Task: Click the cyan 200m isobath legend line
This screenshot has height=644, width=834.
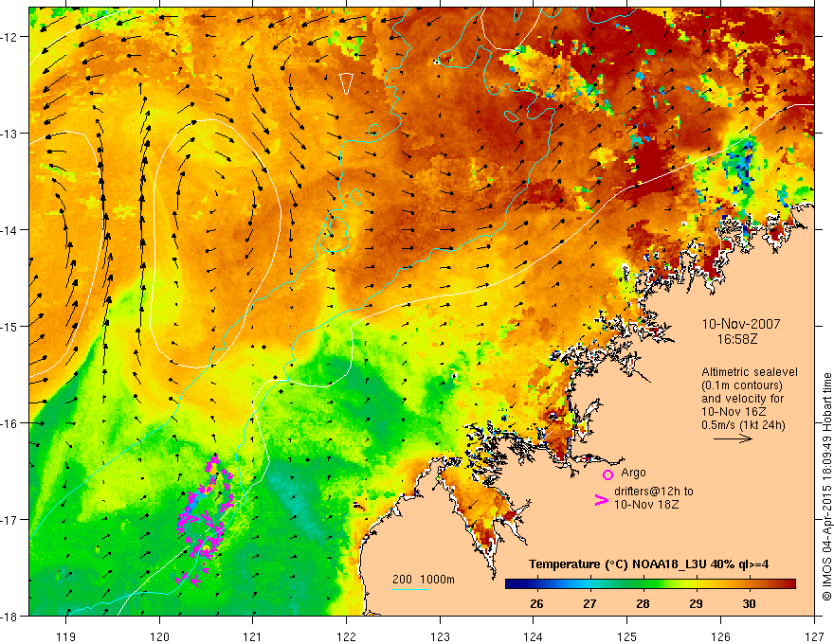Action: (411, 589)
